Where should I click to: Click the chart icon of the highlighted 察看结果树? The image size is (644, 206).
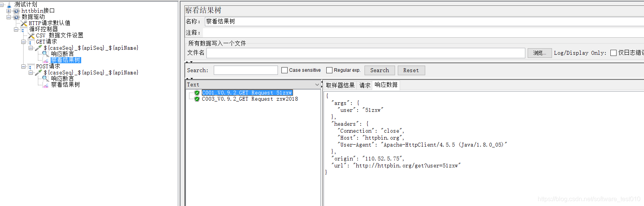(x=46, y=60)
